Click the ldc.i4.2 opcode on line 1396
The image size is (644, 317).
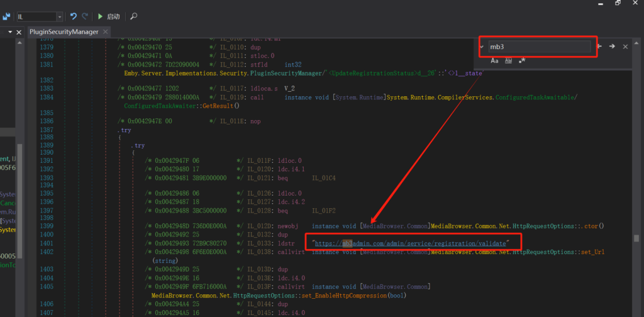click(291, 202)
